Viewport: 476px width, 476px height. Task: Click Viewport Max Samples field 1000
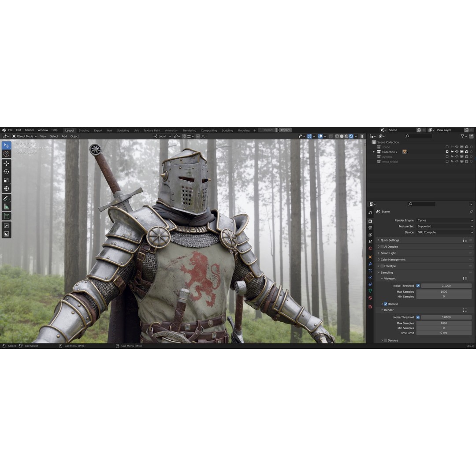444,292
